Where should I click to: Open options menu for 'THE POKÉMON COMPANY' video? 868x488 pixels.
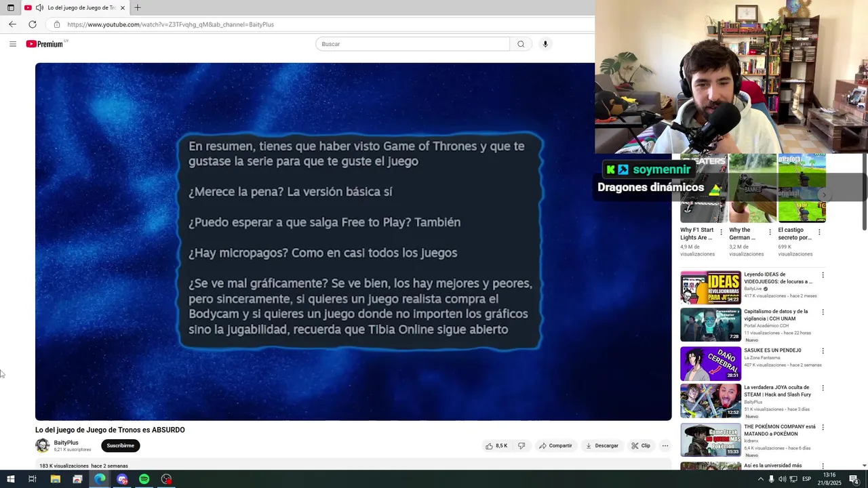(x=823, y=428)
